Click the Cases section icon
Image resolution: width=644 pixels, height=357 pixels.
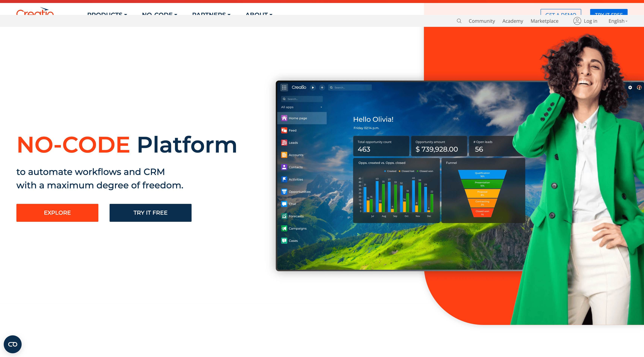pyautogui.click(x=284, y=241)
